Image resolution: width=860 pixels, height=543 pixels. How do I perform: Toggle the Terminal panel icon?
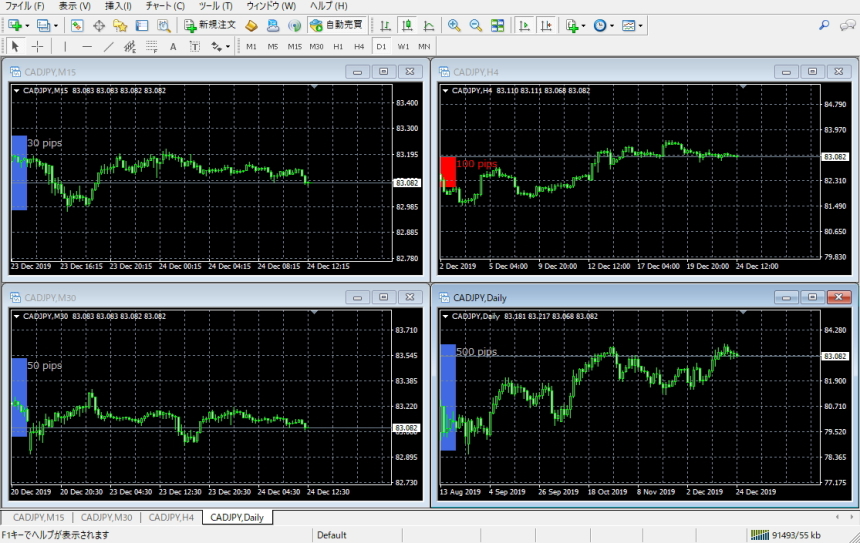tap(142, 25)
